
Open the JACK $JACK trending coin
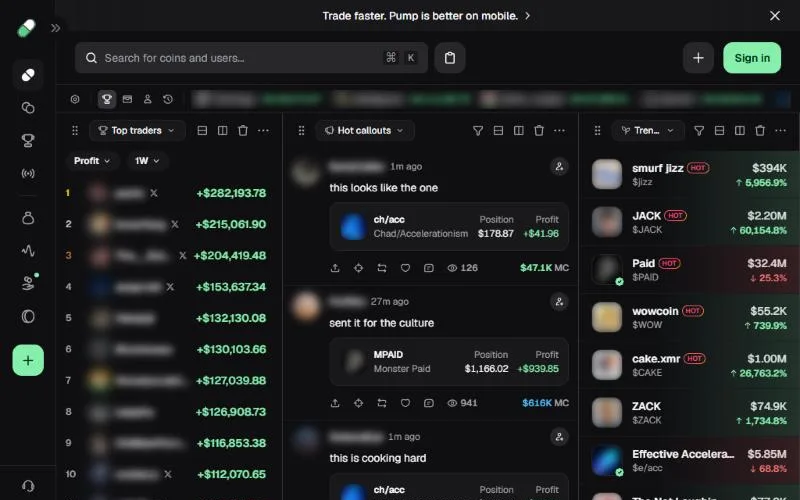click(689, 222)
